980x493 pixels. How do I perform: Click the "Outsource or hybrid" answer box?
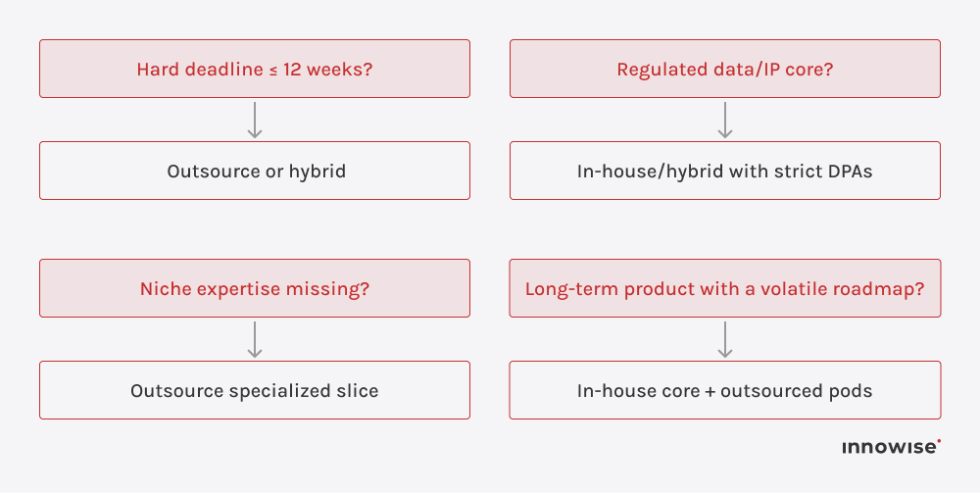[255, 172]
